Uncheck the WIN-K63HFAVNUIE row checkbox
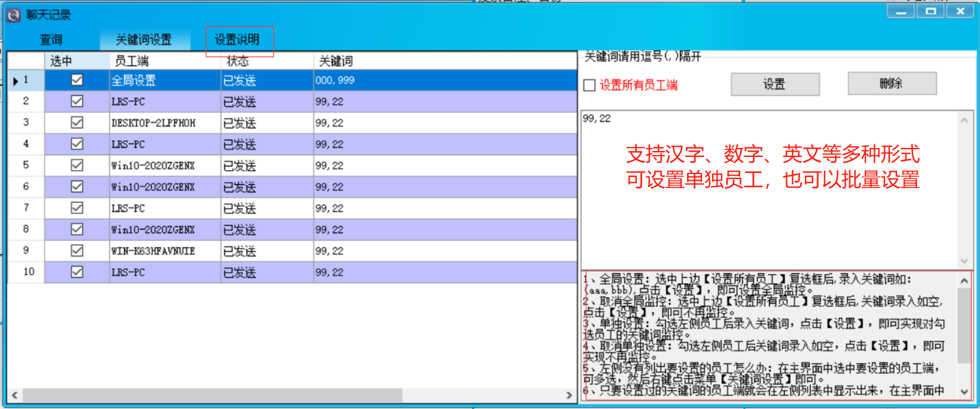 (77, 251)
